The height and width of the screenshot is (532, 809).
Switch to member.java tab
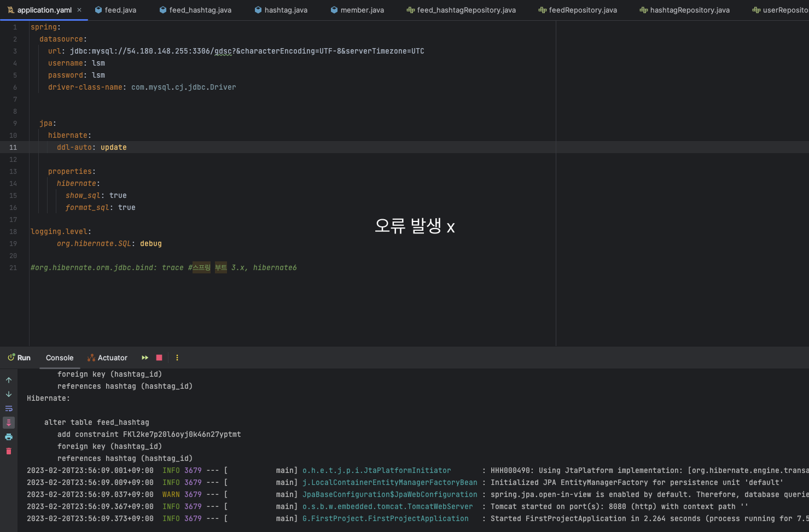click(357, 10)
